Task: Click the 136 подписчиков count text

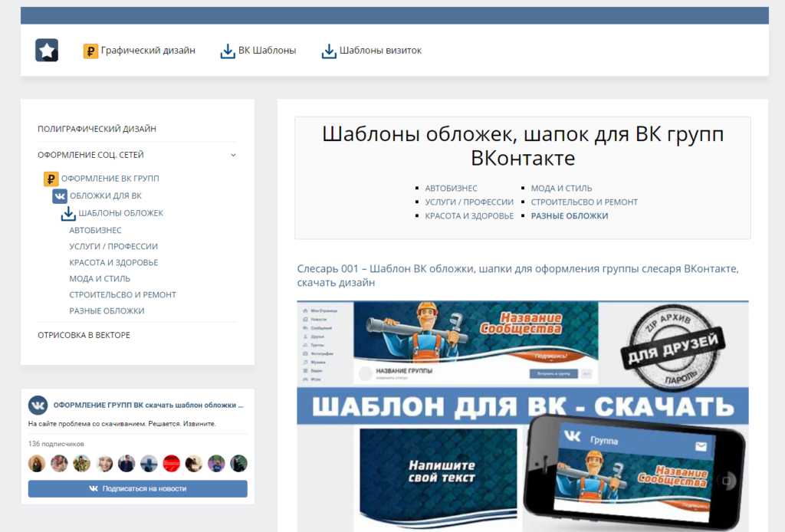Action: [56, 444]
